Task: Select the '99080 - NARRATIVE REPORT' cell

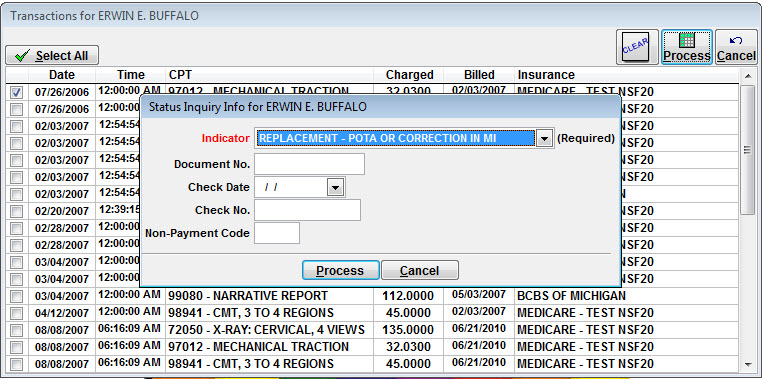Action: [270, 295]
